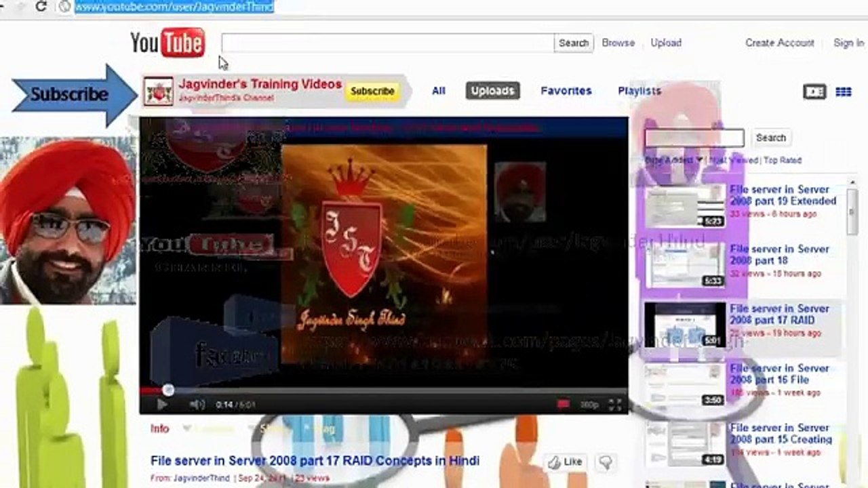
Task: Click Sign In at top right
Action: pyautogui.click(x=849, y=43)
